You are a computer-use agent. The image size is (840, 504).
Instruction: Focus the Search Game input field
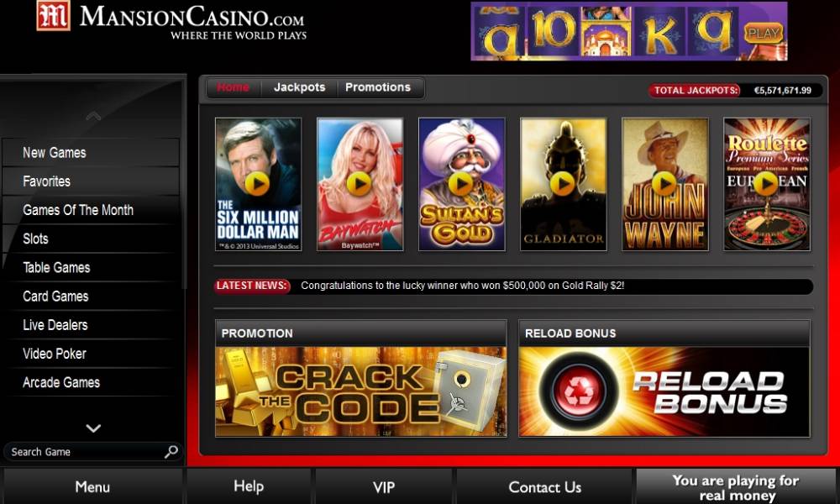86,452
